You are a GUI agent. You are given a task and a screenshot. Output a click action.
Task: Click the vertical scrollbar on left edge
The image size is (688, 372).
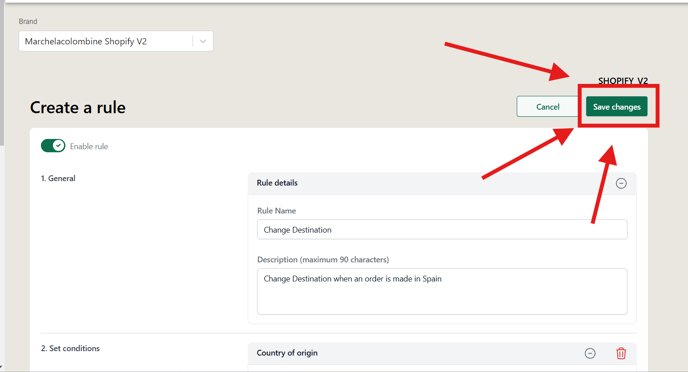coord(2,75)
